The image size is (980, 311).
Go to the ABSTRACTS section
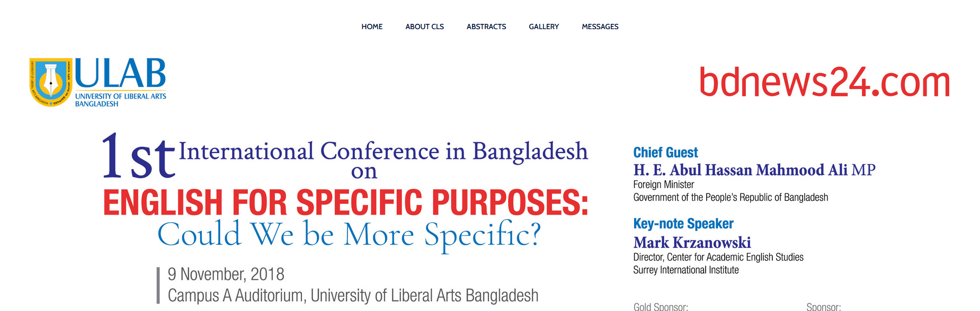pos(486,26)
